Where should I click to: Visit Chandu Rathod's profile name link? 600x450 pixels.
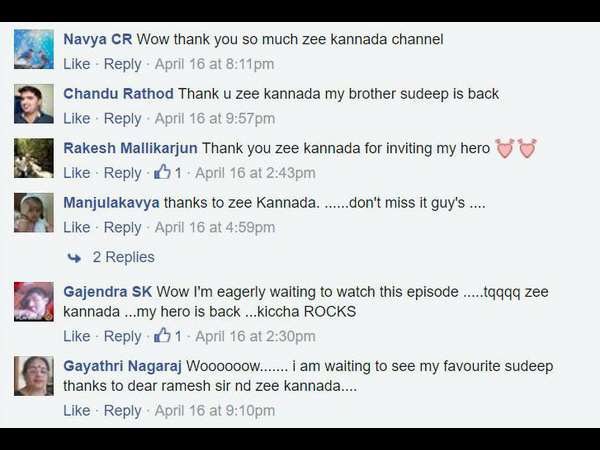point(118,94)
